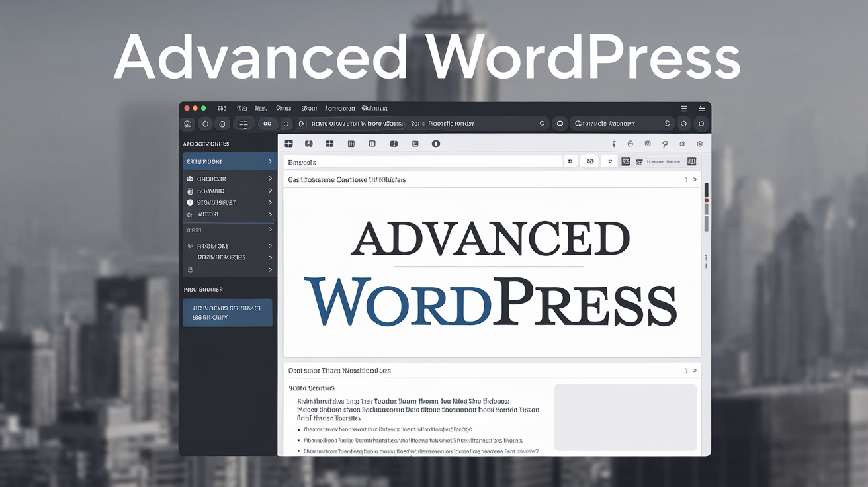Select the globe icon next to the third sidebar entry

190,202
